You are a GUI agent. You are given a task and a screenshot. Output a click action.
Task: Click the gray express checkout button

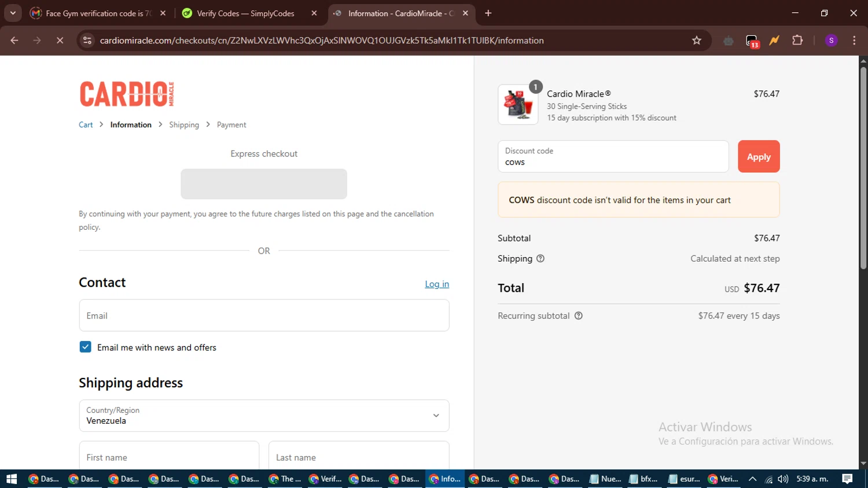[x=264, y=184]
